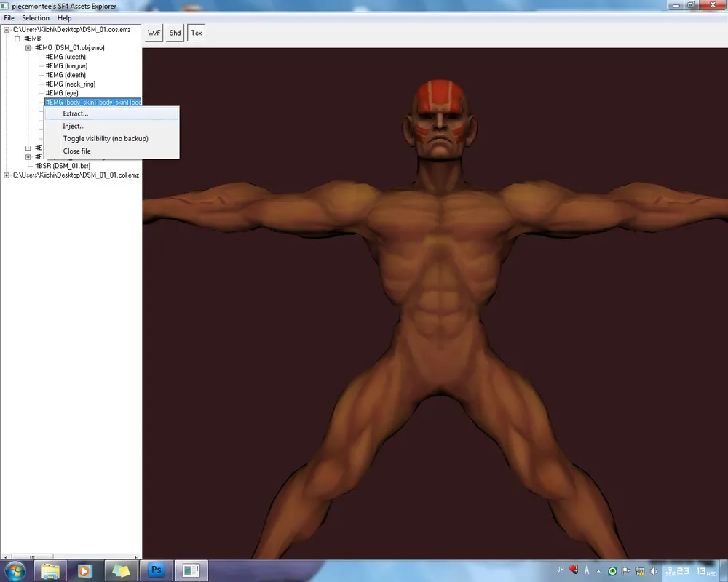Collapse the #EMO (DSM_01.obj.emo) node
Viewport: 728px width, 582px height.
(28, 48)
